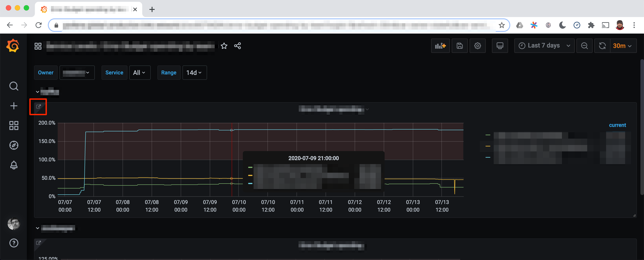The width and height of the screenshot is (644, 260).
Task: Click the zoom out time range icon
Action: tap(584, 46)
